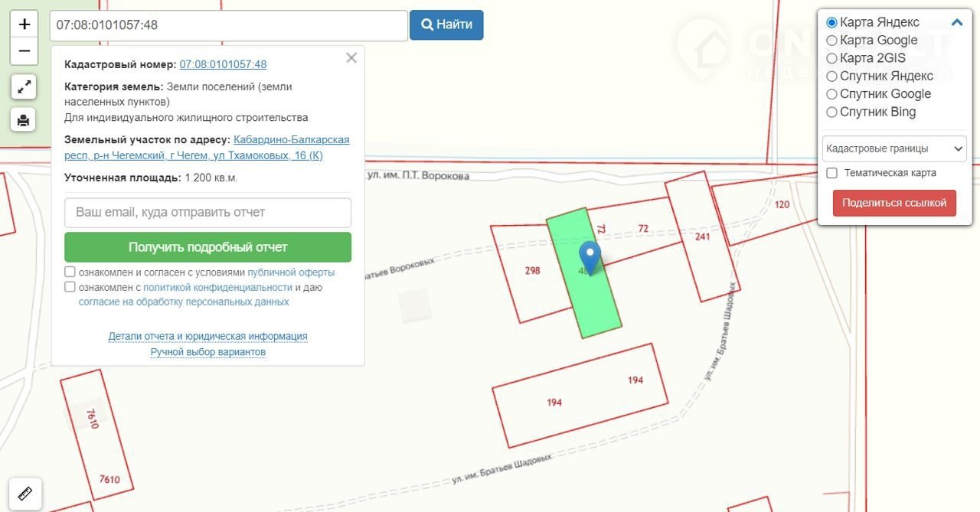980x512 pixels.
Task: Select Карта 2GIS radio option
Action: [832, 58]
